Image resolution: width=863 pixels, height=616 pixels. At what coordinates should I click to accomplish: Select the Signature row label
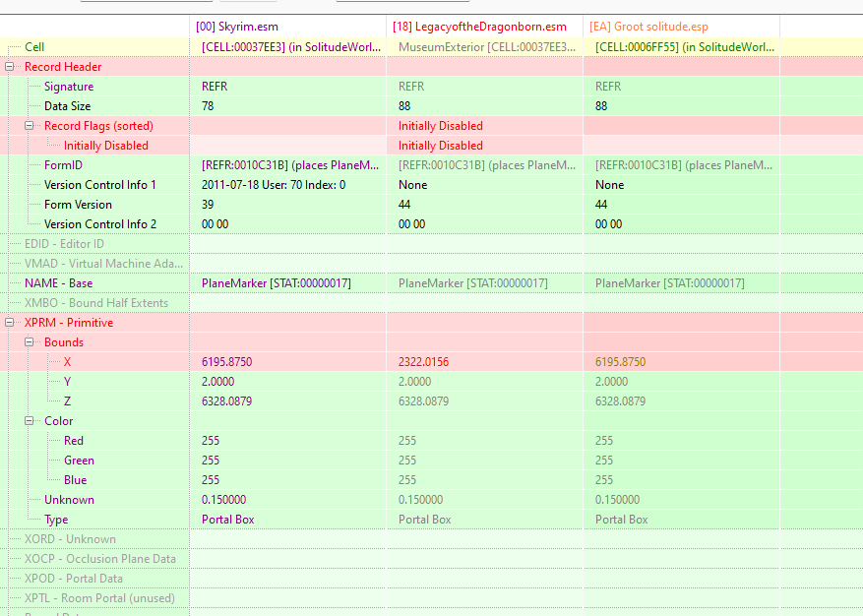[x=69, y=87]
